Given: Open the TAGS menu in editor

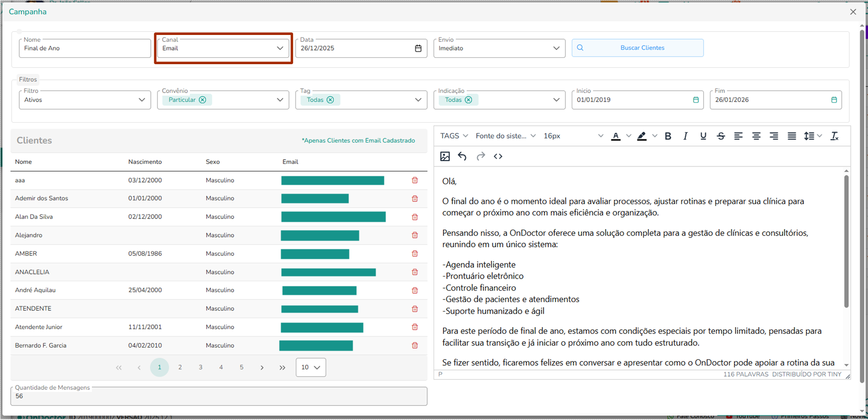Looking at the screenshot, I should point(454,136).
